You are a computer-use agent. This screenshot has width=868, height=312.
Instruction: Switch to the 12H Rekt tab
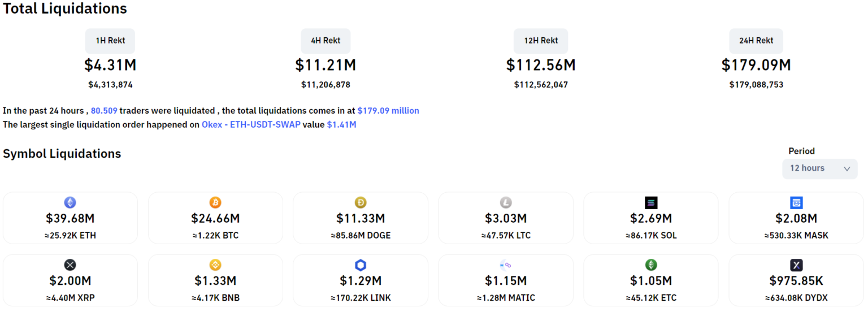pyautogui.click(x=541, y=41)
